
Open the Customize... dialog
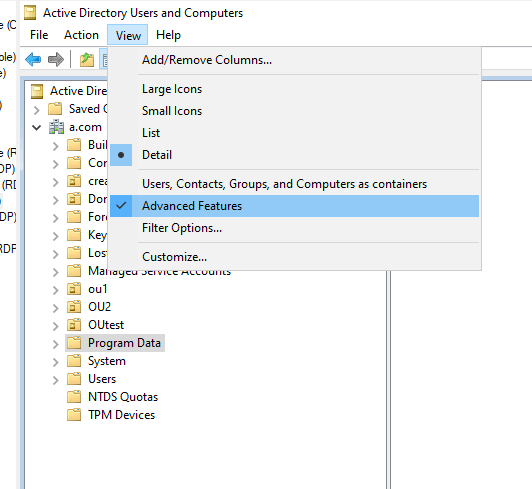pos(294,257)
